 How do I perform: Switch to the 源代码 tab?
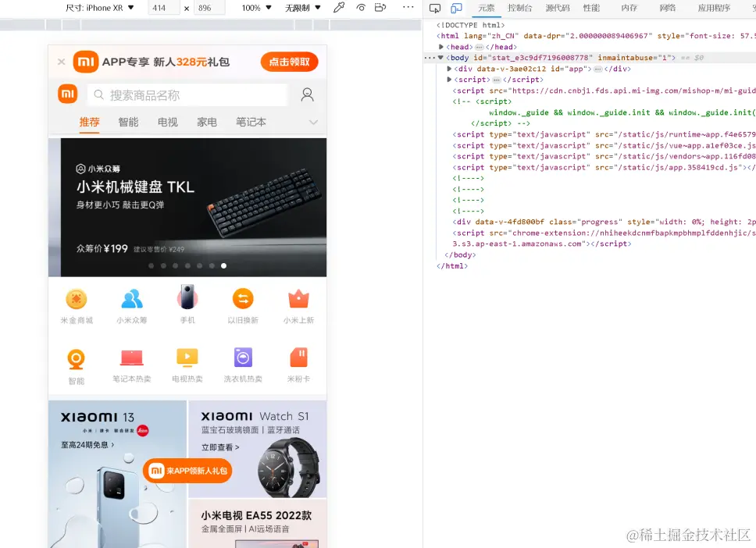(x=558, y=8)
